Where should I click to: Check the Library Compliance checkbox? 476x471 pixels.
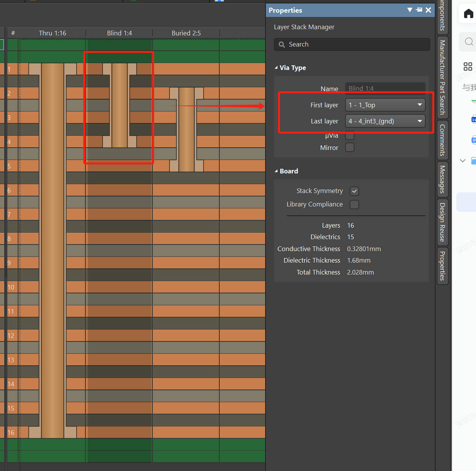[354, 205]
